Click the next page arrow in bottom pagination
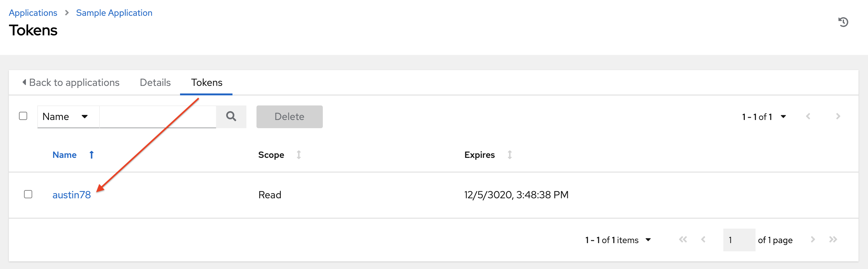The width and height of the screenshot is (868, 269). [813, 240]
